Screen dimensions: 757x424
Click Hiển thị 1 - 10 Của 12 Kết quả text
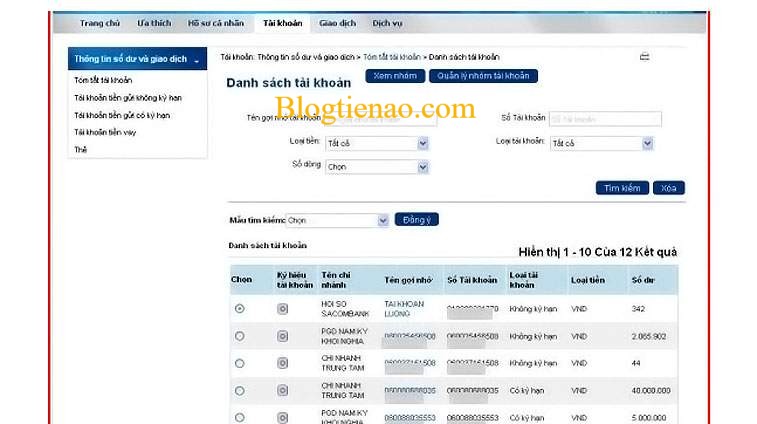[x=598, y=252]
